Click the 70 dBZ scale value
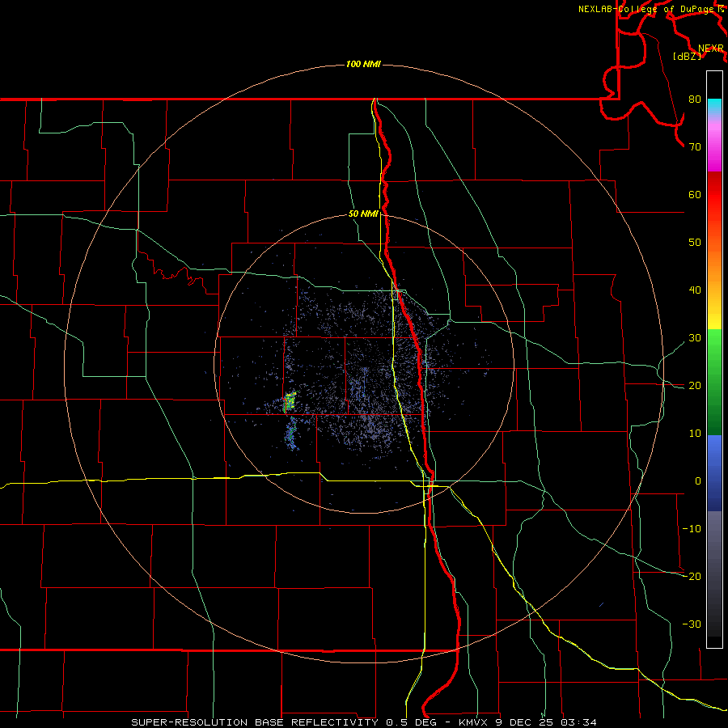728x728 pixels. (x=695, y=147)
